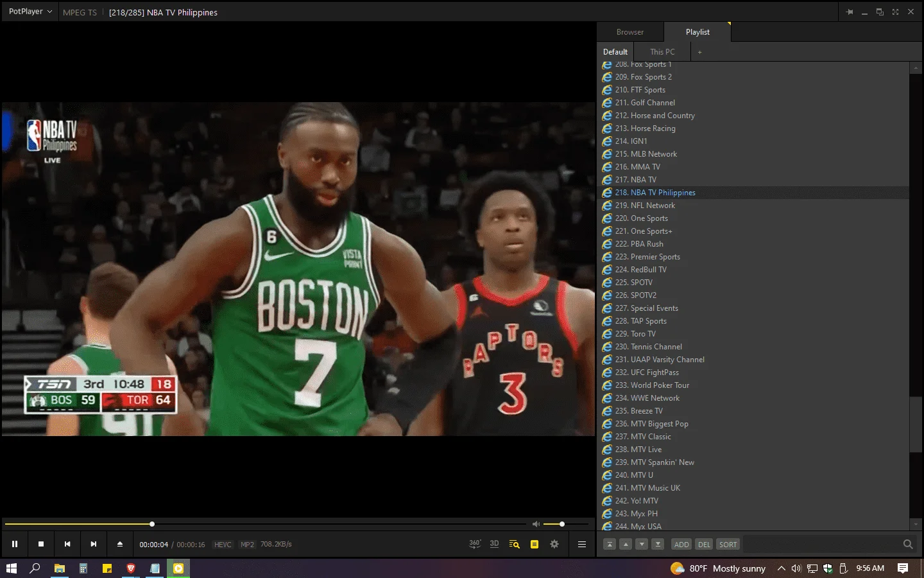This screenshot has height=578, width=924.
Task: Select playlist item 218. NBA TV Philippines
Action: [754, 193]
